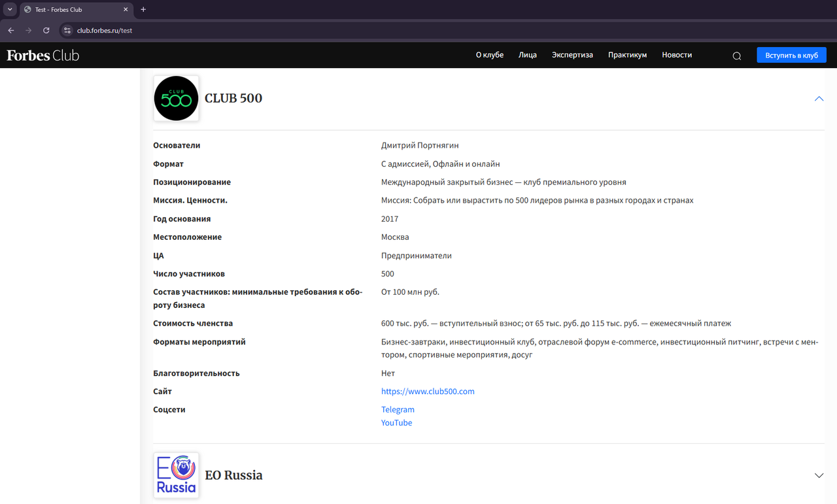Click the Формат label

point(168,164)
